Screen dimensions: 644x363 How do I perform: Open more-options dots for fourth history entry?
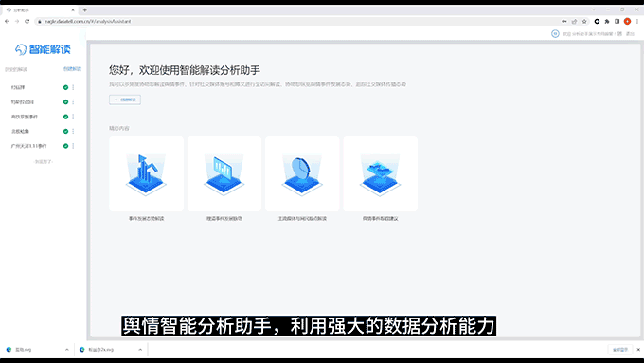point(73,131)
